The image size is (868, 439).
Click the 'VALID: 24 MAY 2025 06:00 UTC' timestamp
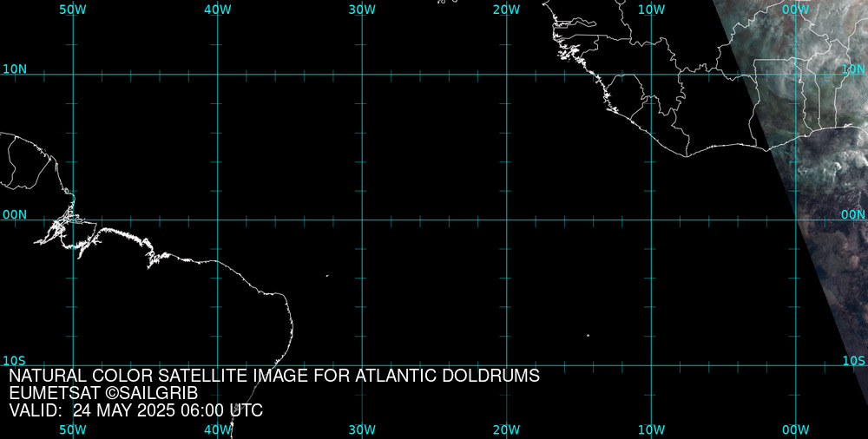[135, 410]
